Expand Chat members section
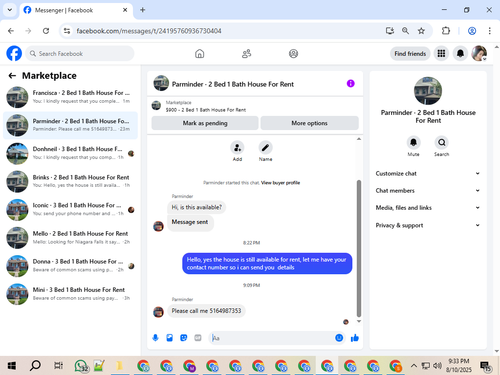This screenshot has width=500, height=375. point(428,191)
